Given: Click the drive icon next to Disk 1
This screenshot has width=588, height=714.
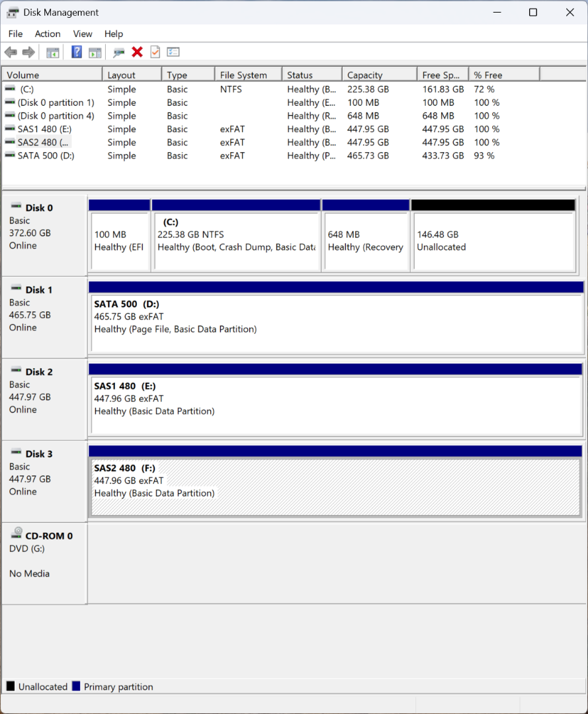Looking at the screenshot, I should pos(16,288).
